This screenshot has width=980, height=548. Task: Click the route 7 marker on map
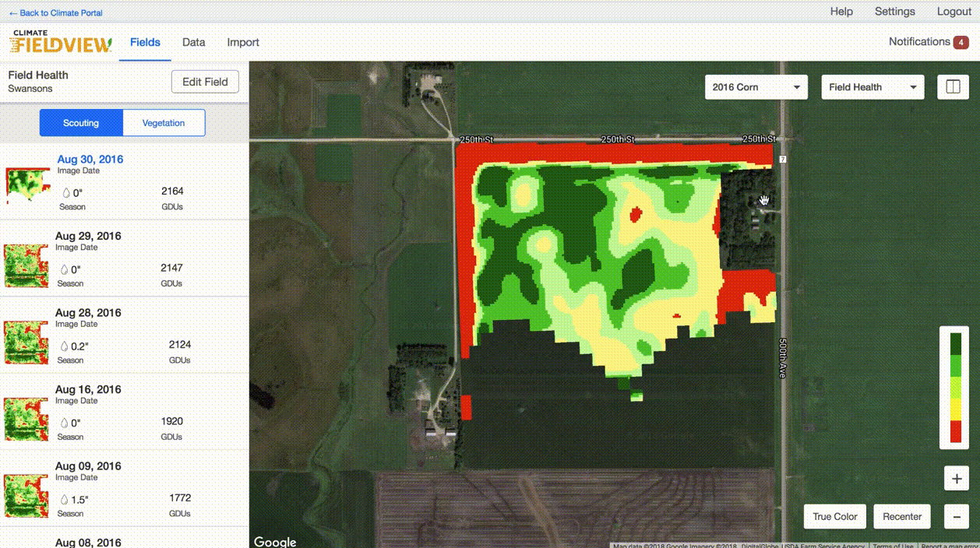(x=783, y=160)
